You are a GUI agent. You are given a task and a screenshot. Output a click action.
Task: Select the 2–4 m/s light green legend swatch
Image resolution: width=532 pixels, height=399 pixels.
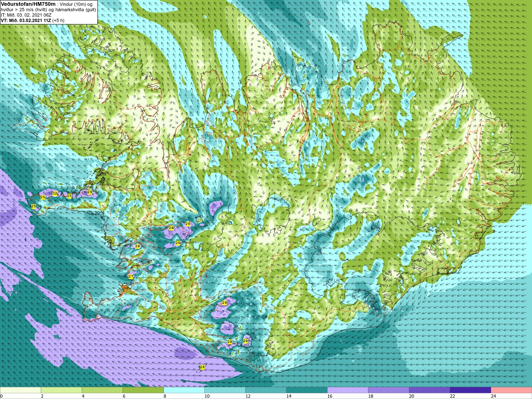[61, 390]
